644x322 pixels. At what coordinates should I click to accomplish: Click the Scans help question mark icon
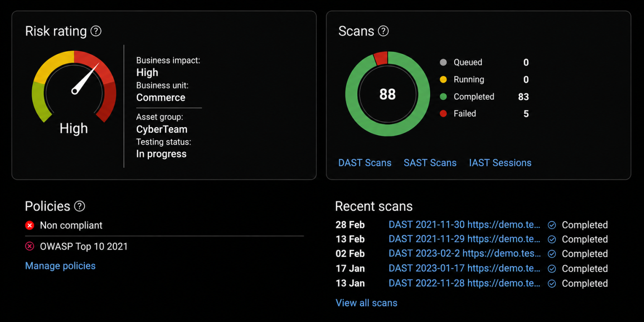pos(383,31)
